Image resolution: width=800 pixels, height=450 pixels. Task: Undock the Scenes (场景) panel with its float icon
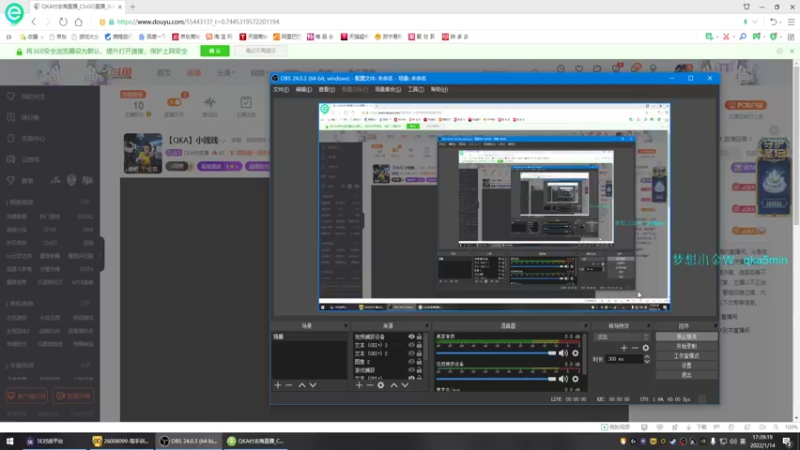pyautogui.click(x=345, y=326)
